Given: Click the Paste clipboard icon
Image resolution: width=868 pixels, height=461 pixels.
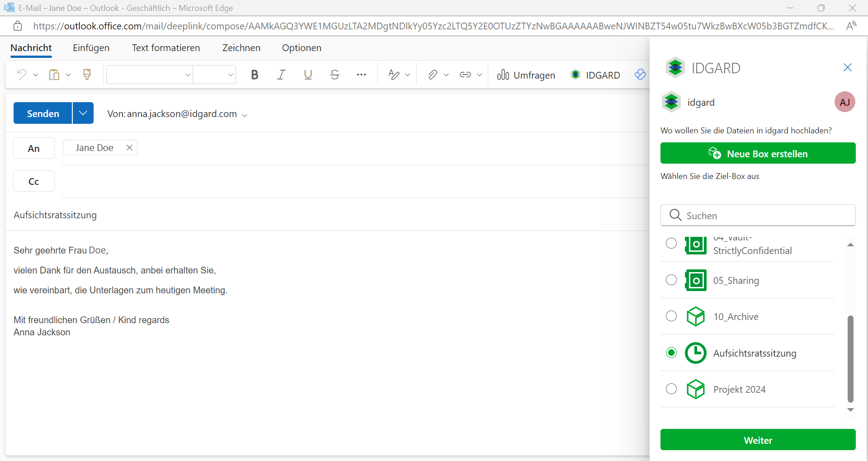Looking at the screenshot, I should [x=54, y=75].
